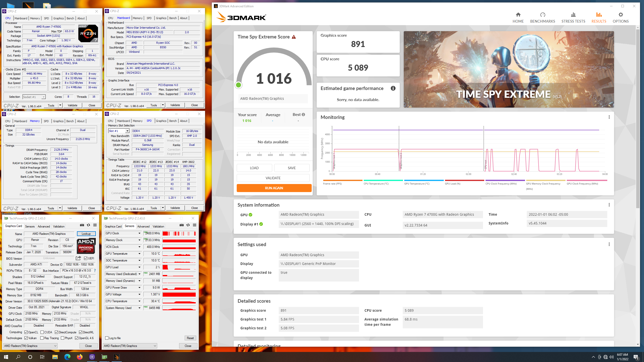Screen dimensions: 644x362
Task: Open the Advanced tab in GPU-Z Sensors window
Action: pos(143,226)
